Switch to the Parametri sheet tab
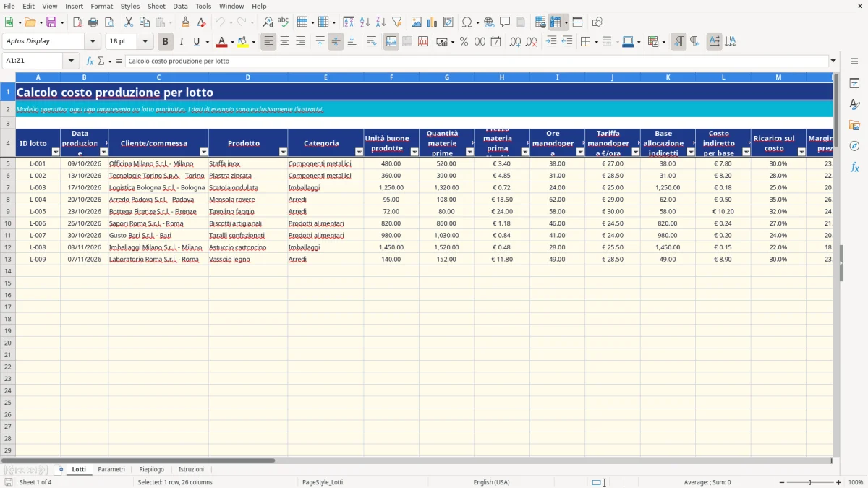 (111, 469)
